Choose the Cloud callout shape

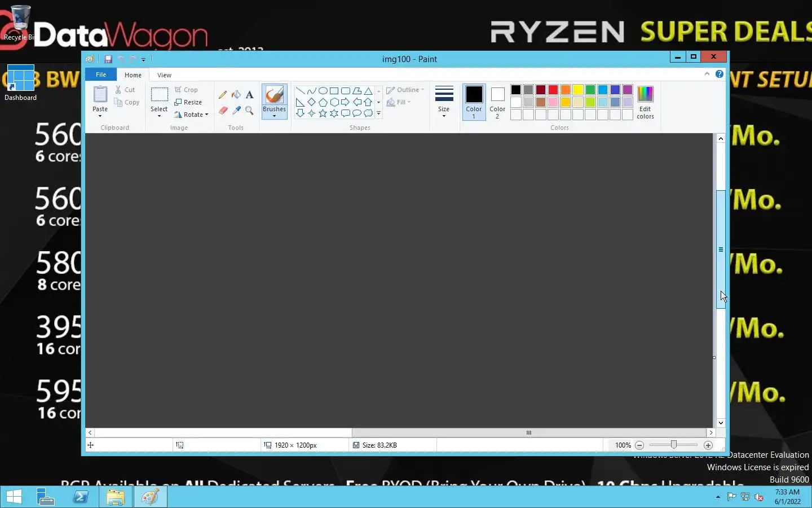368,113
